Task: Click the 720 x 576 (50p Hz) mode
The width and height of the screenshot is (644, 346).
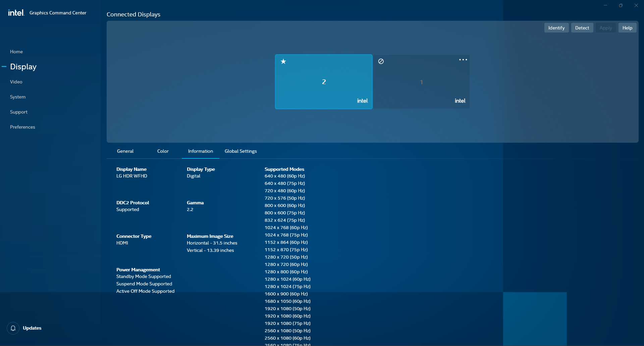Action: 285,198
